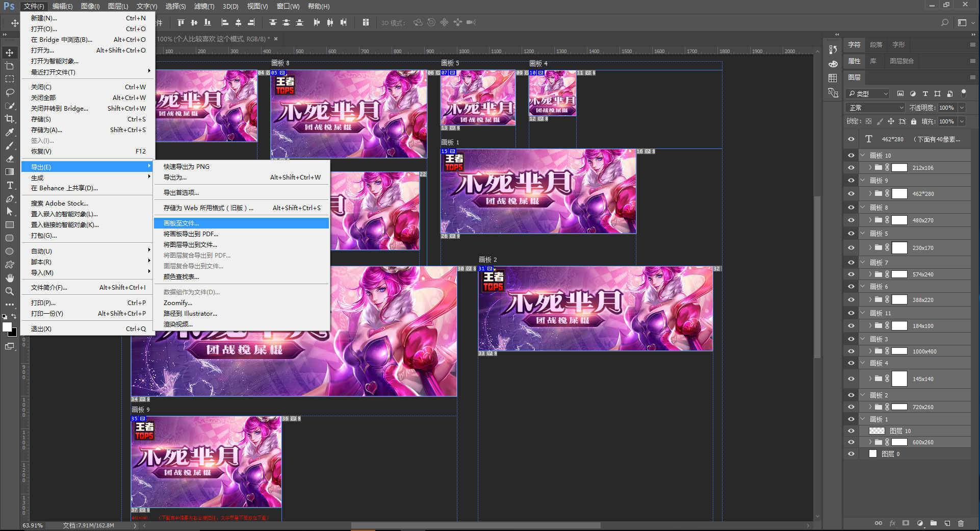Expand the 574x240 group

(x=870, y=274)
